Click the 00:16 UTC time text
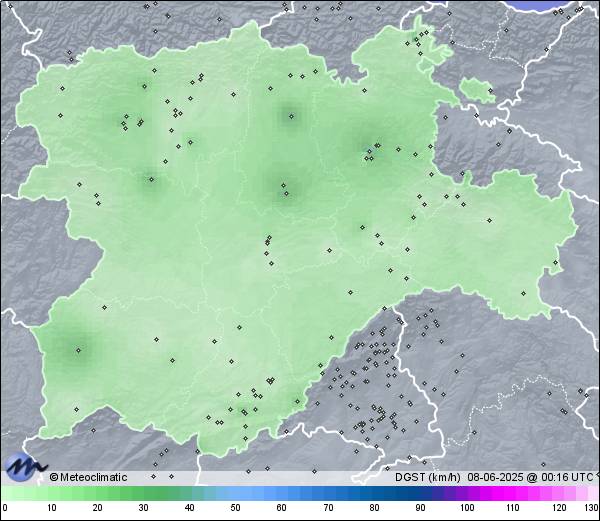 pos(565,477)
